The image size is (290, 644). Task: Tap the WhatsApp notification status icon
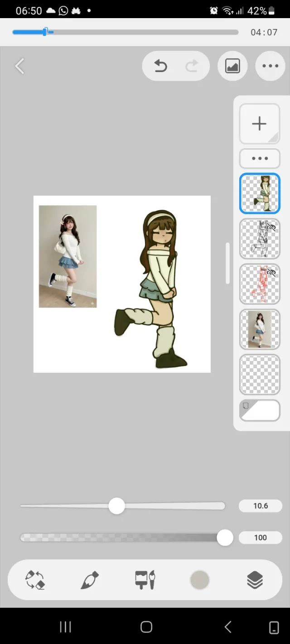click(63, 10)
